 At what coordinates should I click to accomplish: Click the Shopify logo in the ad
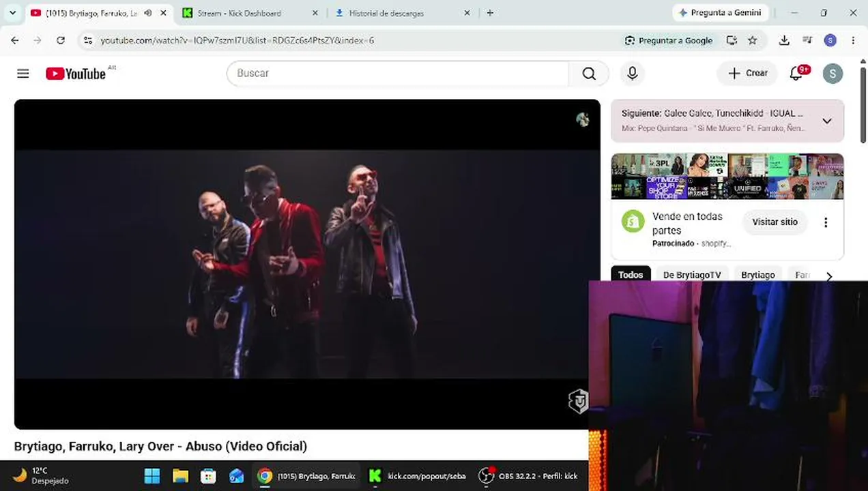click(633, 222)
